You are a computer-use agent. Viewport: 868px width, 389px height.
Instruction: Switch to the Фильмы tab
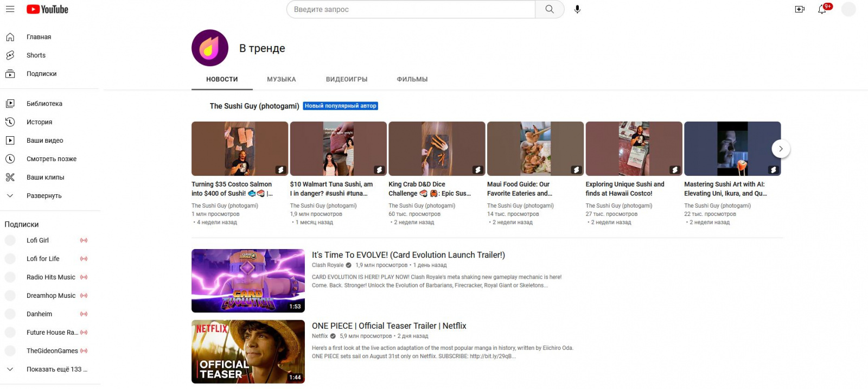412,79
